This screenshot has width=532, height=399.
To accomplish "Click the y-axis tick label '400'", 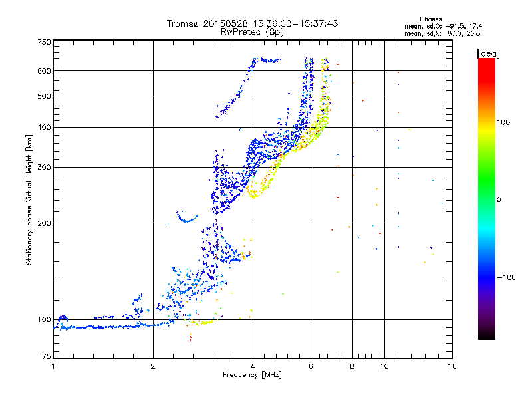I will pos(44,127).
